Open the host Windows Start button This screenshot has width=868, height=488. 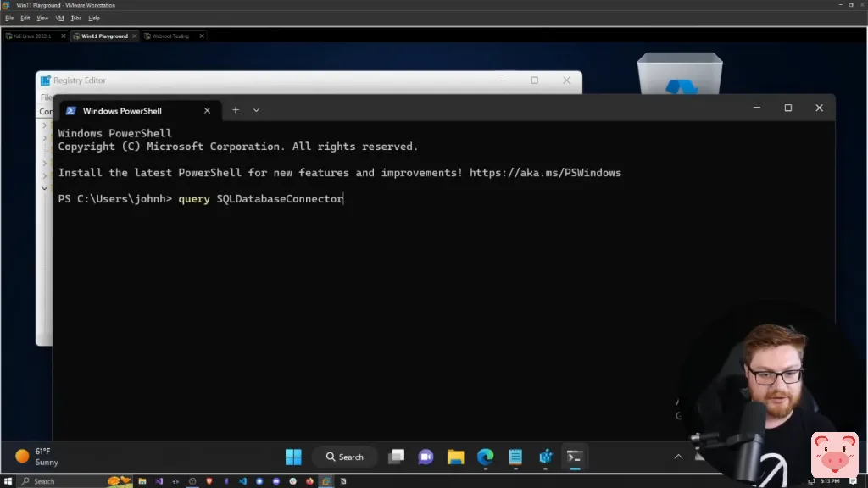8,481
